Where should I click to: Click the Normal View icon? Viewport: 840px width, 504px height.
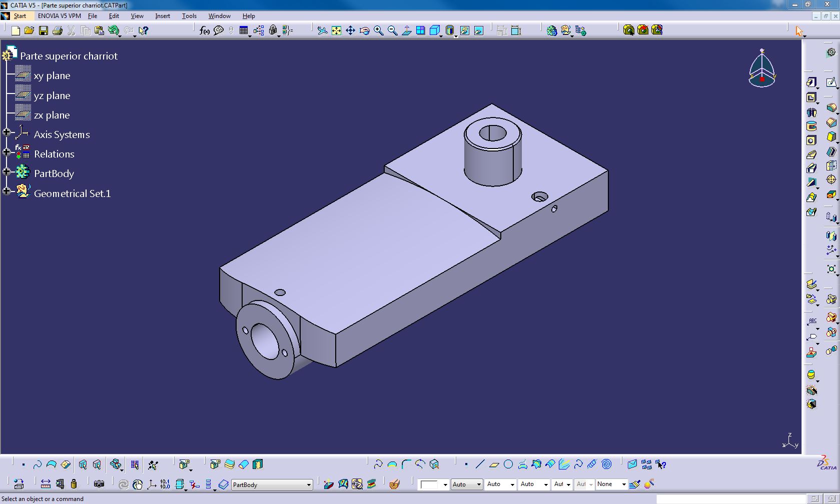click(x=406, y=31)
